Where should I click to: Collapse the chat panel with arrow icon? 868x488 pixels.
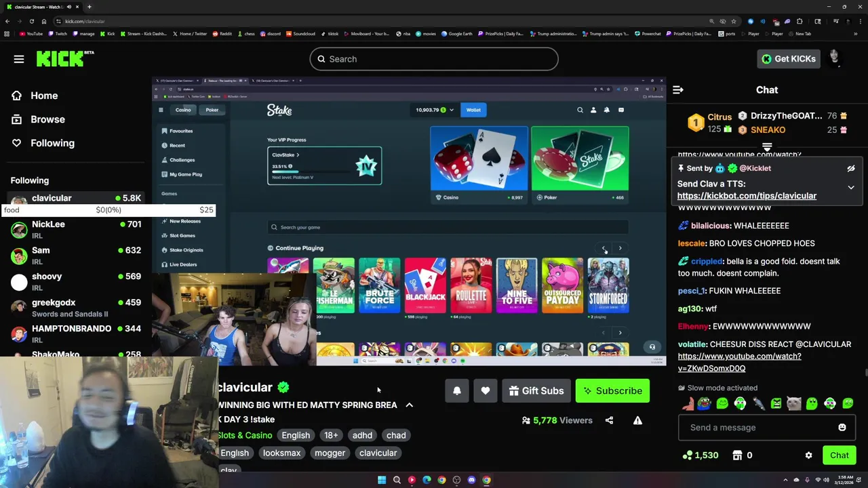coord(677,89)
